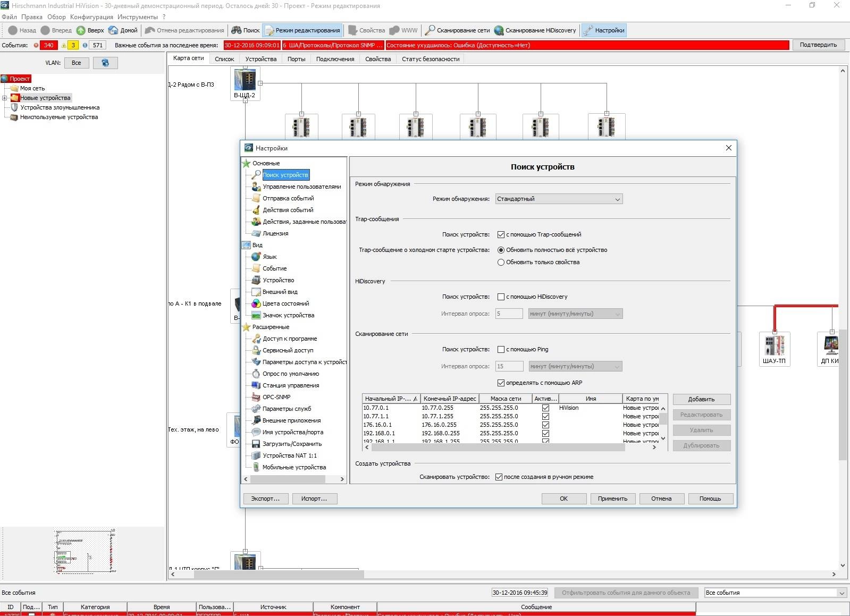Select the В-ЩД-2 switch icon on map
The height and width of the screenshot is (616, 850).
[245, 80]
